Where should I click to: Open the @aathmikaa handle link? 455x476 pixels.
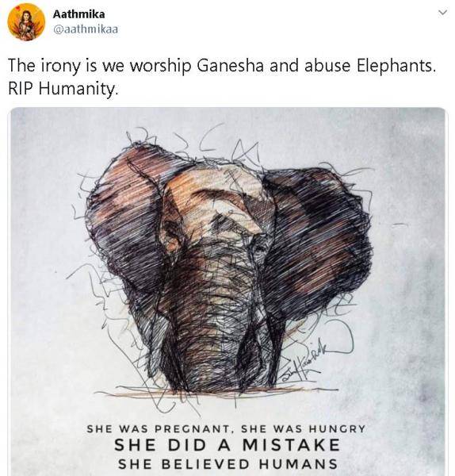pos(86,29)
